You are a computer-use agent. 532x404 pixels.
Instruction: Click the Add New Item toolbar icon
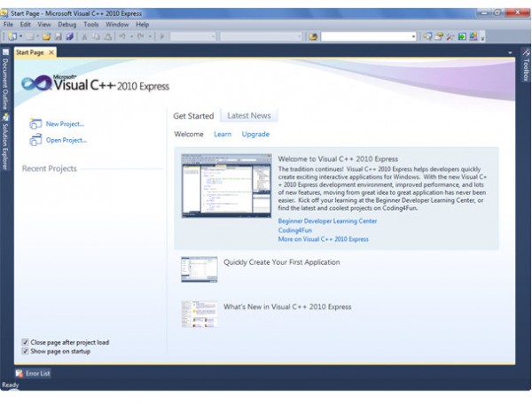30,36
